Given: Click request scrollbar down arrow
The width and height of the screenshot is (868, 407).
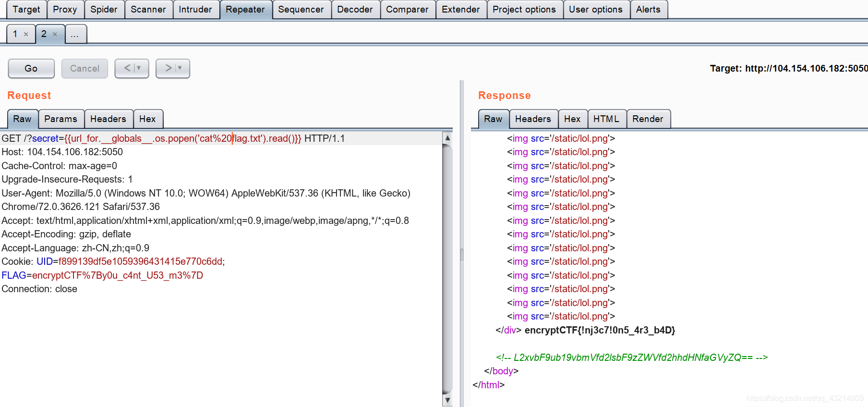Looking at the screenshot, I should click(x=447, y=400).
